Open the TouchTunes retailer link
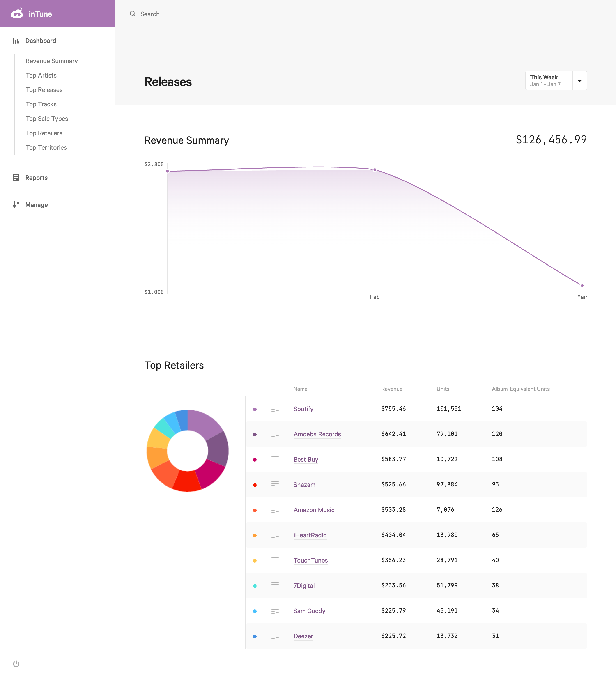616x678 pixels. click(x=310, y=560)
